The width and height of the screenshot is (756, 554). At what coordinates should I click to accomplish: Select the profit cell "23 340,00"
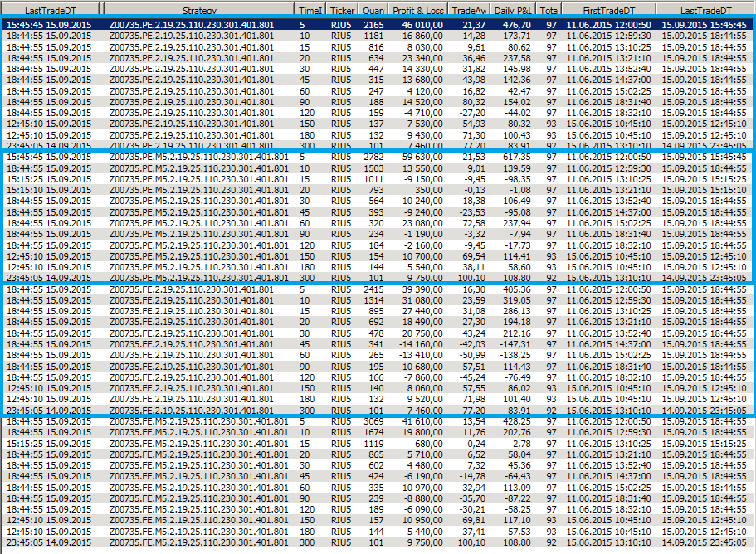click(x=422, y=58)
